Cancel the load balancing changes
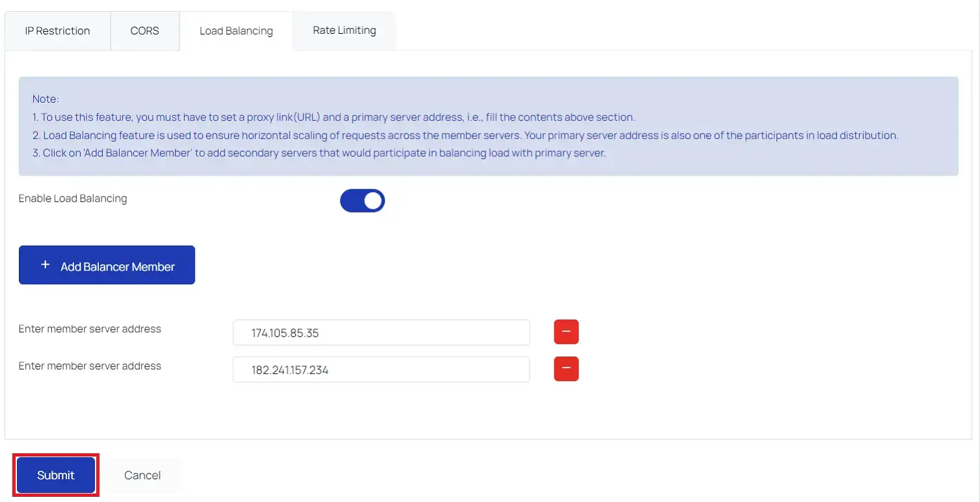 [141, 475]
